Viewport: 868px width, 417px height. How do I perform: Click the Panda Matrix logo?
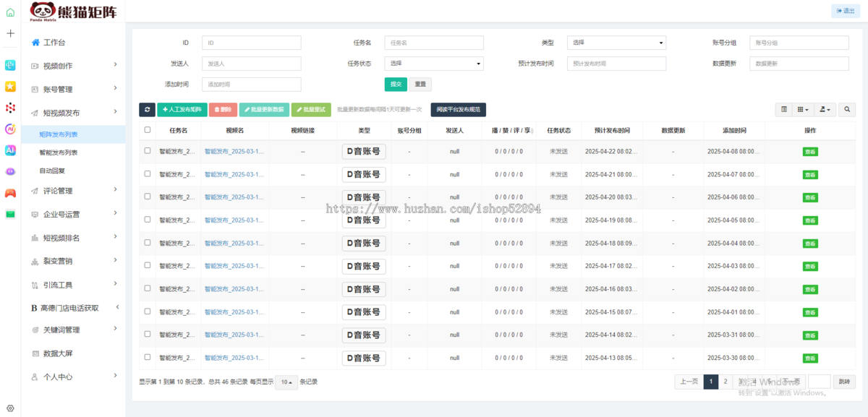point(75,11)
